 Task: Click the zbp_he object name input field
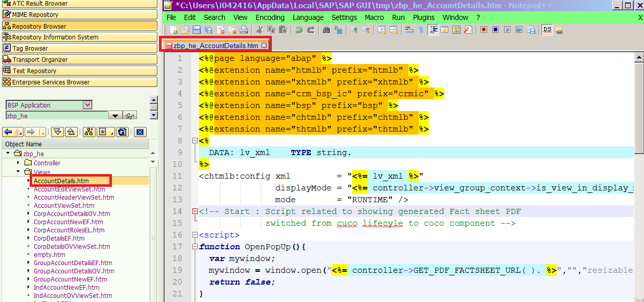click(x=57, y=116)
